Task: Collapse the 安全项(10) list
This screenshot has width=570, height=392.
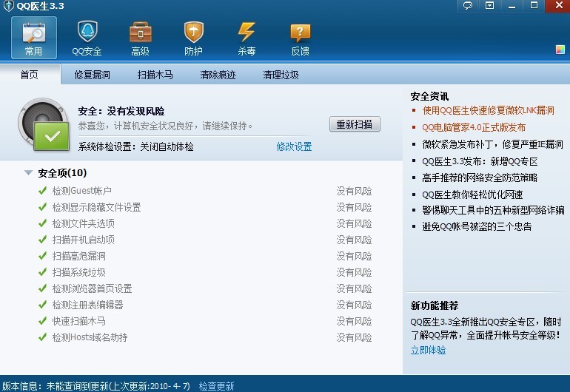Action: (28, 173)
